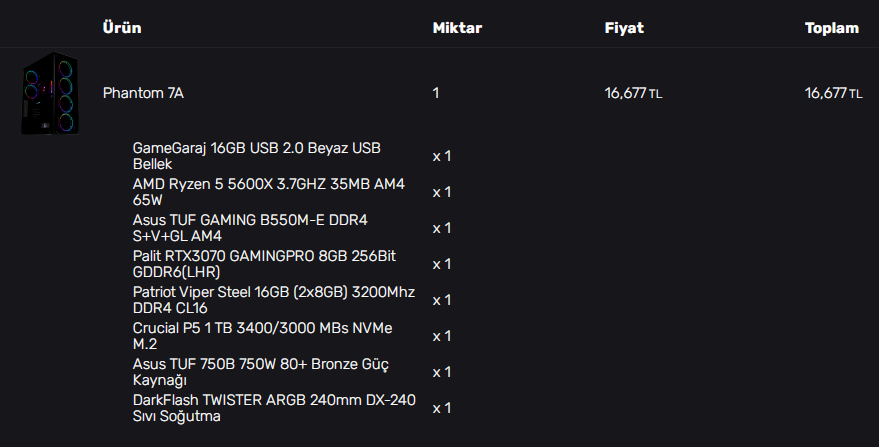Select the GameGaraj 16GB USB Bellek item

click(x=256, y=156)
